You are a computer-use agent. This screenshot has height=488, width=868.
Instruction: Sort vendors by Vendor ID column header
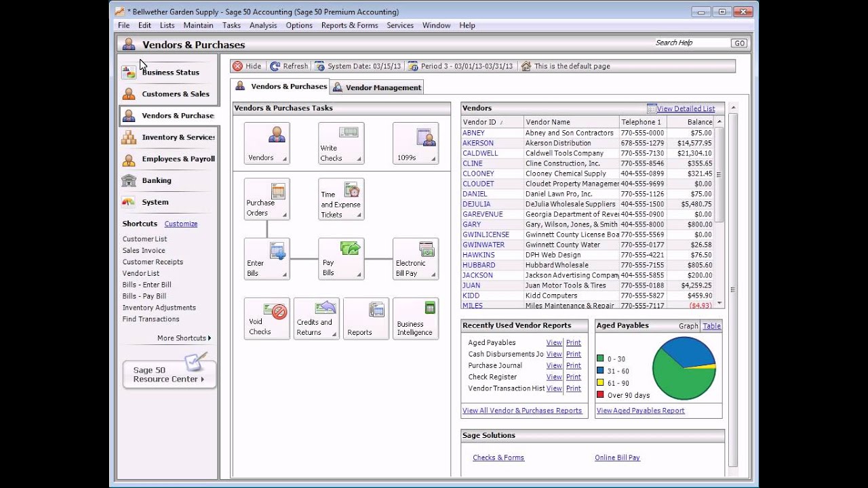[x=492, y=122]
